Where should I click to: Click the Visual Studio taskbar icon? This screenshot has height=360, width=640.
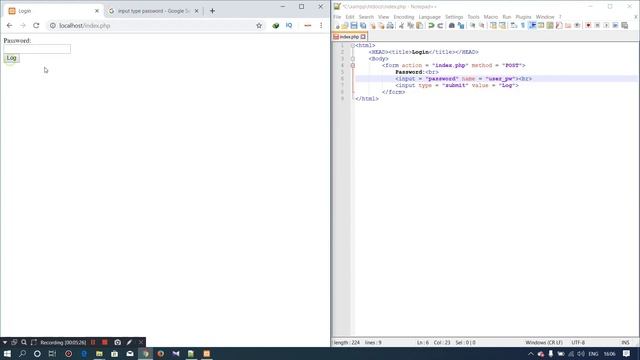(176, 354)
